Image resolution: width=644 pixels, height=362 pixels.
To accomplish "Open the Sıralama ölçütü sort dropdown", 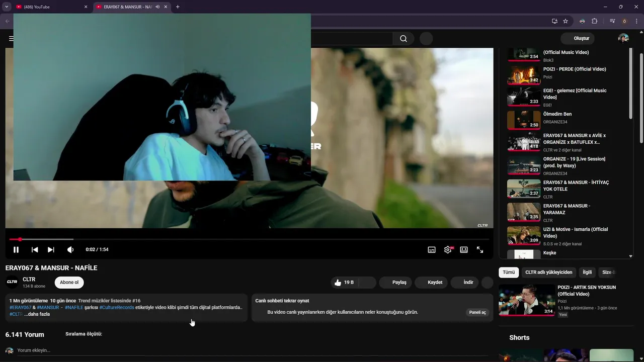I will point(84,334).
